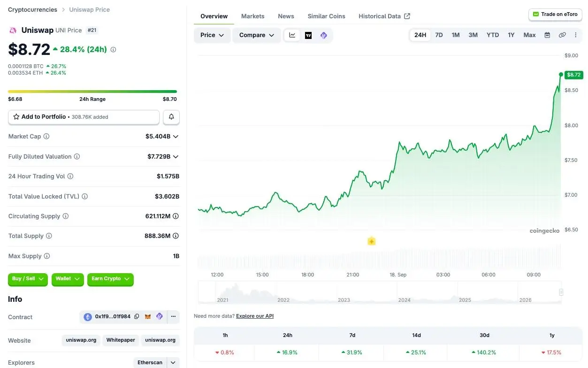Click info icon next to Total Supply label

pos(49,236)
